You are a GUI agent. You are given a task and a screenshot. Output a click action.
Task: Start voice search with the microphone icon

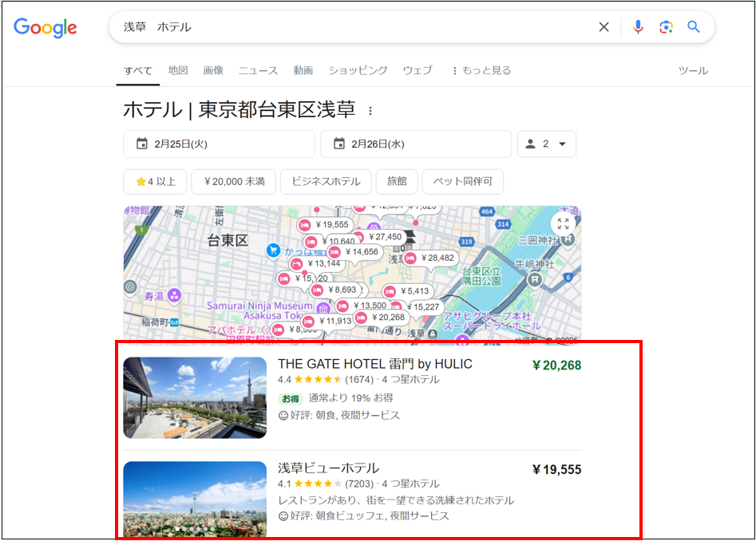tap(638, 27)
